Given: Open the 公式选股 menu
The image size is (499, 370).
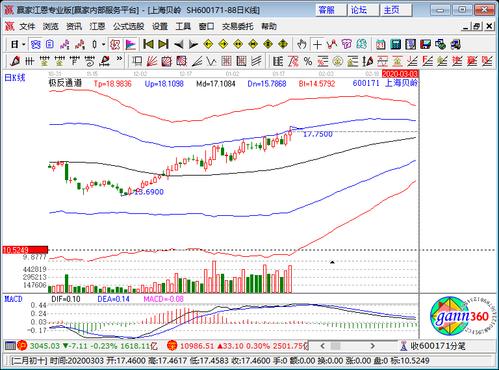Looking at the screenshot, I should 128,26.
